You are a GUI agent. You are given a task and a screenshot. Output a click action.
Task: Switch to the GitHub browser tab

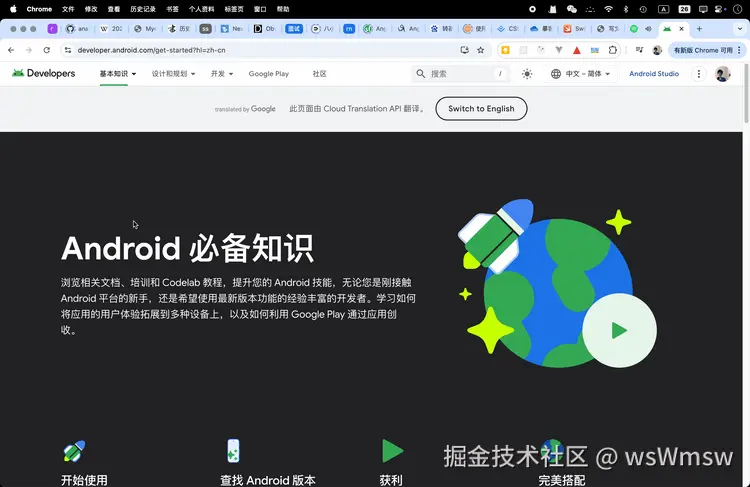click(76, 29)
